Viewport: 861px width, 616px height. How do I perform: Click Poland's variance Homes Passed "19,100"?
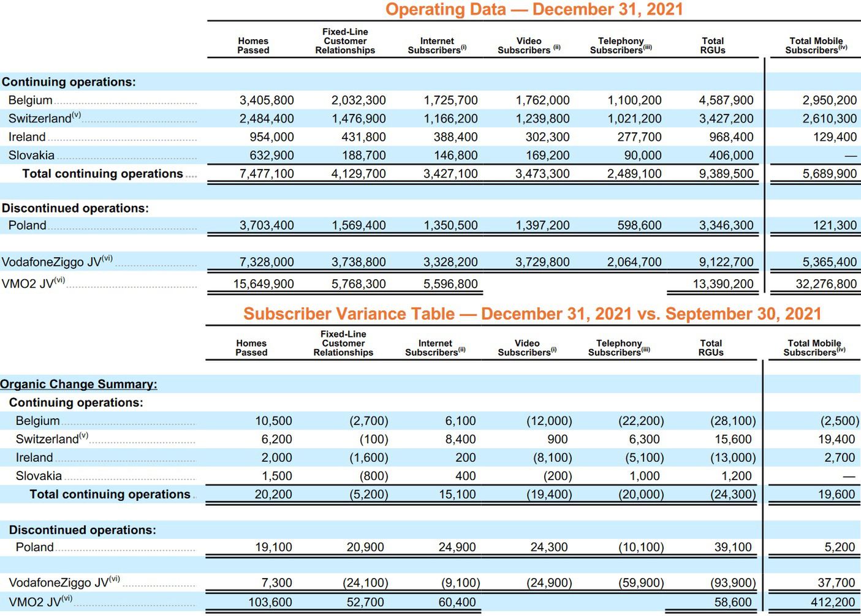(x=273, y=547)
